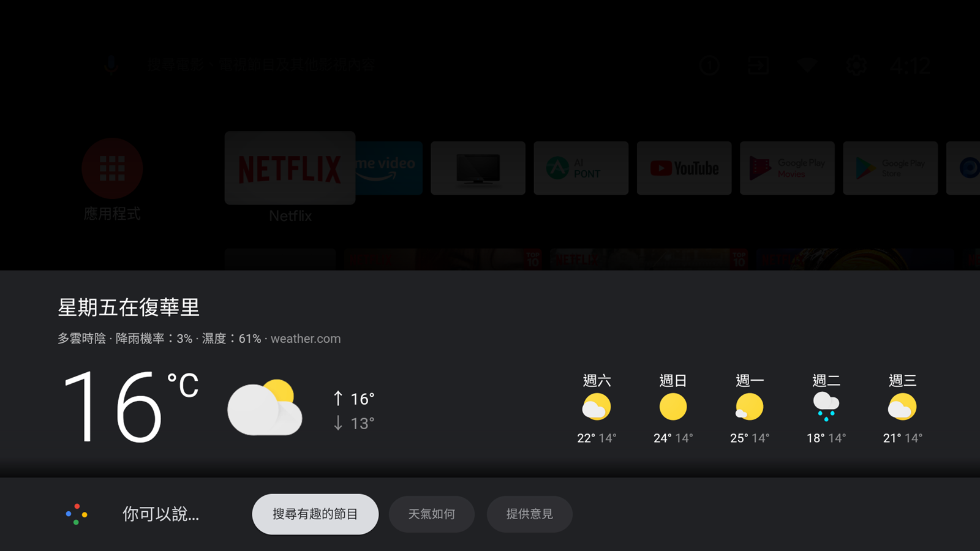Launch the Prime Video app tile
This screenshot has height=551, width=980.
tap(390, 168)
